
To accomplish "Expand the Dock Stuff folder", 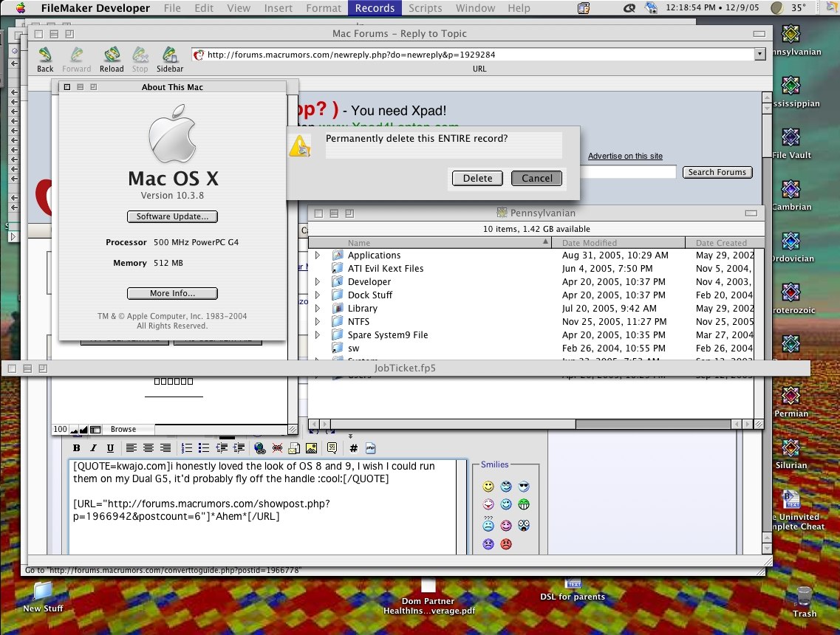I will [x=318, y=295].
